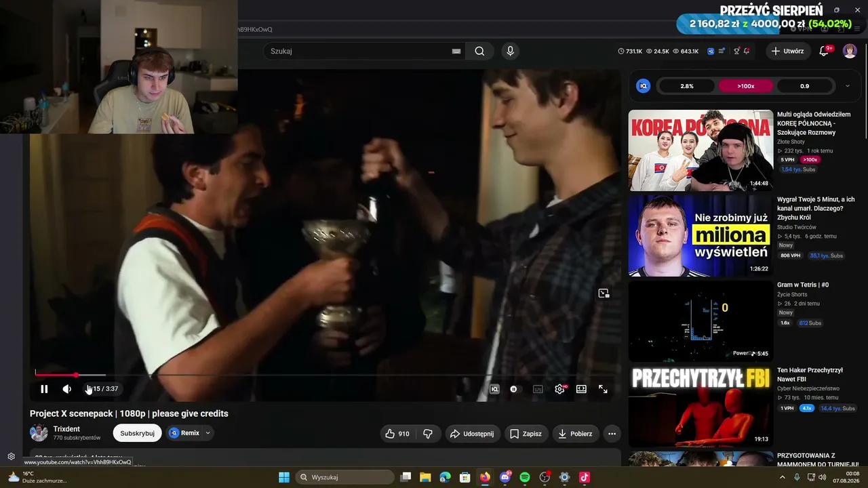Viewport: 868px width, 488px height.
Task: Open the Trixdent channel avatar
Action: 39,433
